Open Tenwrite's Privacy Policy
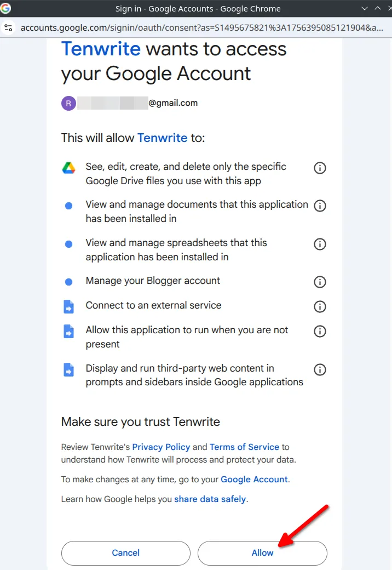 [x=161, y=447]
